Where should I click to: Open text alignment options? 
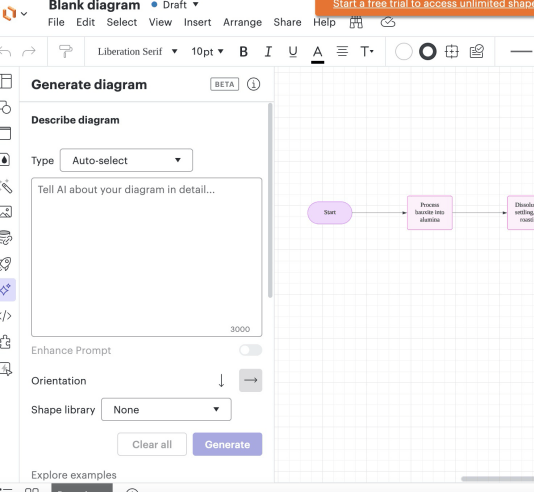click(342, 52)
